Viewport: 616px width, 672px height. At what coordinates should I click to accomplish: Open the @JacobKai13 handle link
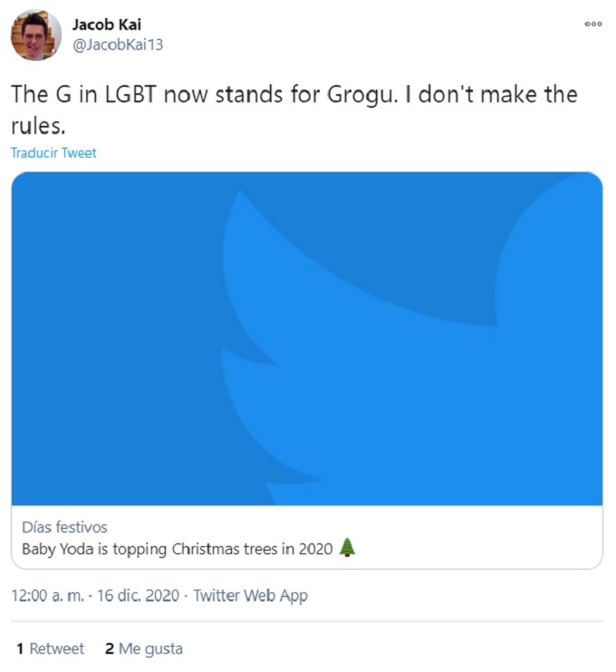pyautogui.click(x=118, y=43)
